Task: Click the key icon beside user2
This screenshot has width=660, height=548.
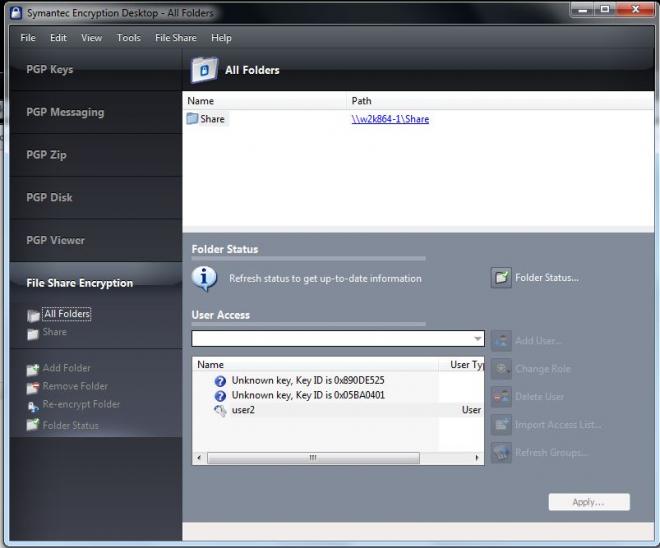Action: point(220,410)
